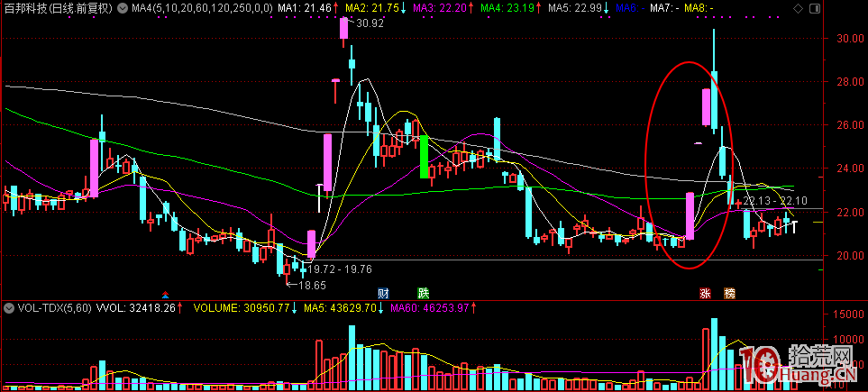Open the main chart indicator dropdown arrow
Image resolution: width=868 pixels, height=392 pixels.
coord(122,8)
